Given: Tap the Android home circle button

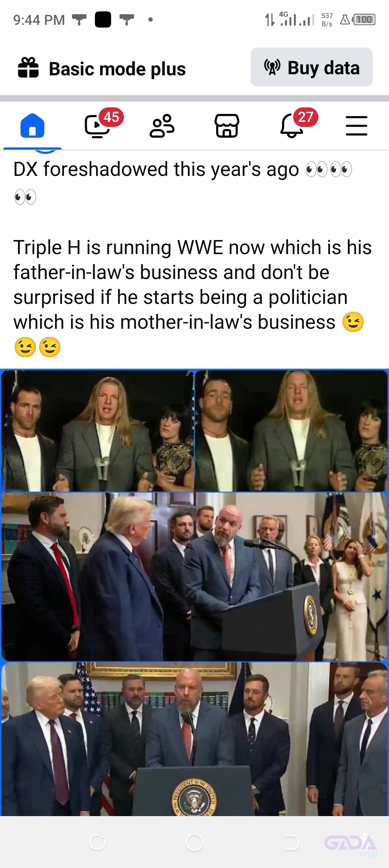Looking at the screenshot, I should tap(194, 842).
